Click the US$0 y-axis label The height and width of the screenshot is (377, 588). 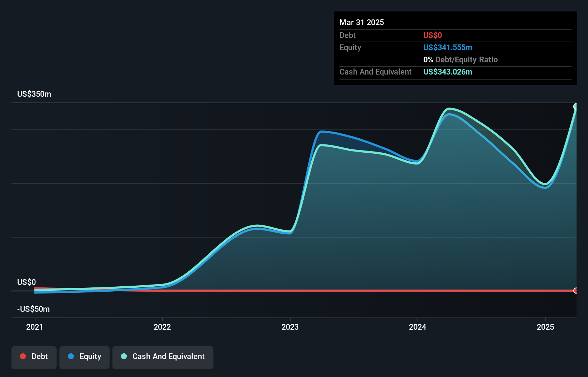coord(26,282)
